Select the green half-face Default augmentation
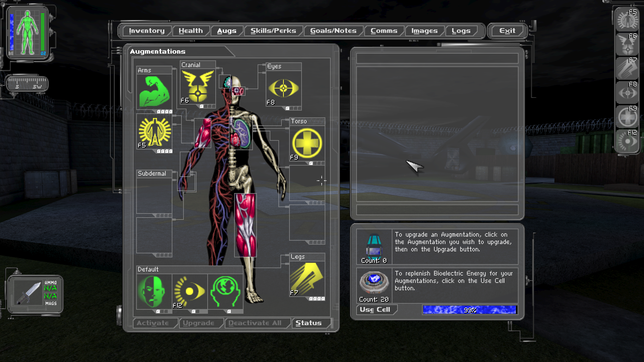This screenshot has height=362, width=644. pyautogui.click(x=154, y=292)
